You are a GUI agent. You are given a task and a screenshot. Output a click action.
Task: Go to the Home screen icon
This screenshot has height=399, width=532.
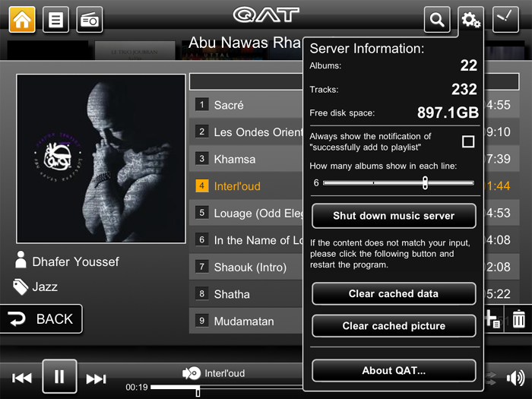[x=22, y=19]
